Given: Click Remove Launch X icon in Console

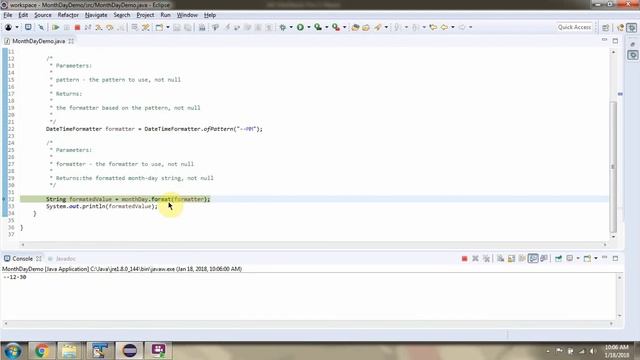Looking at the screenshot, I should pos(475,258).
